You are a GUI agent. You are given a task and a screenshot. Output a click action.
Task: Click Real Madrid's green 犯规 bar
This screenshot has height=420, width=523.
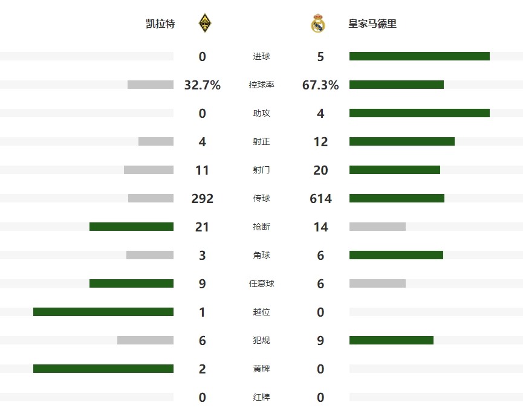pyautogui.click(x=391, y=341)
